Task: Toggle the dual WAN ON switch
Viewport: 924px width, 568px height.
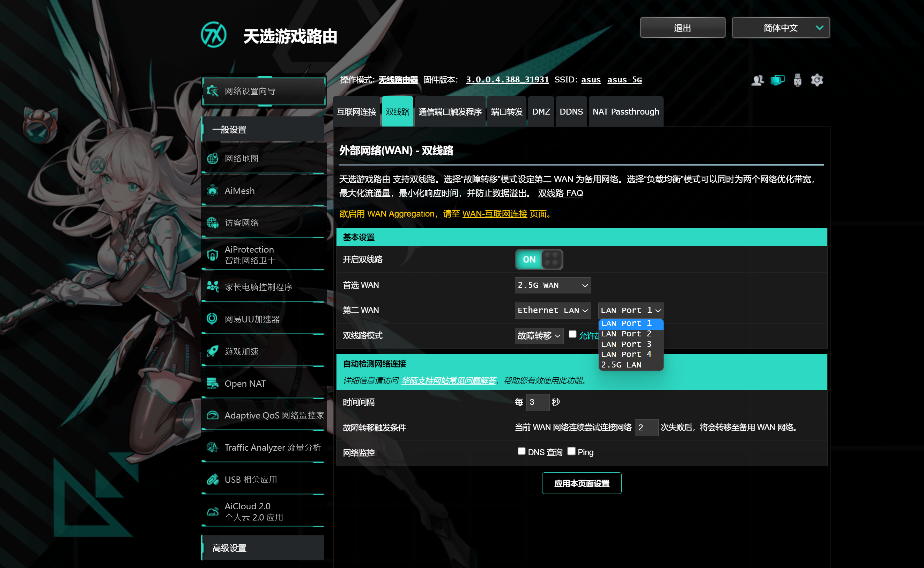Action: pos(539,259)
